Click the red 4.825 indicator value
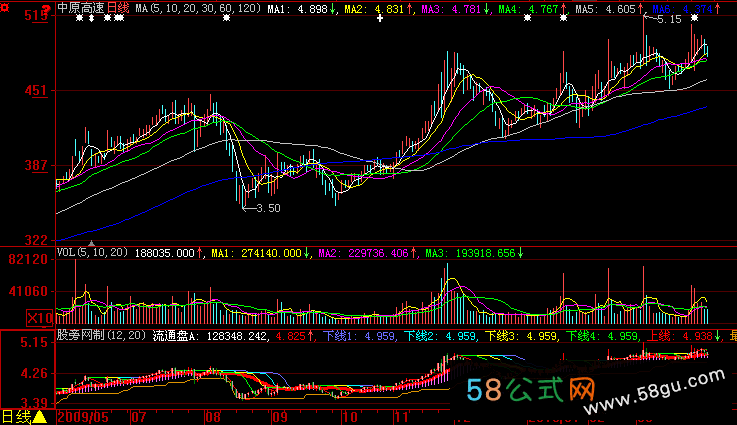Image resolution: width=737 pixels, height=425 pixels. 290,336
